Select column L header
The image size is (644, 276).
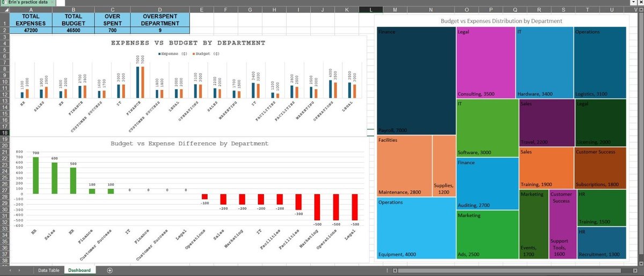pyautogui.click(x=371, y=10)
